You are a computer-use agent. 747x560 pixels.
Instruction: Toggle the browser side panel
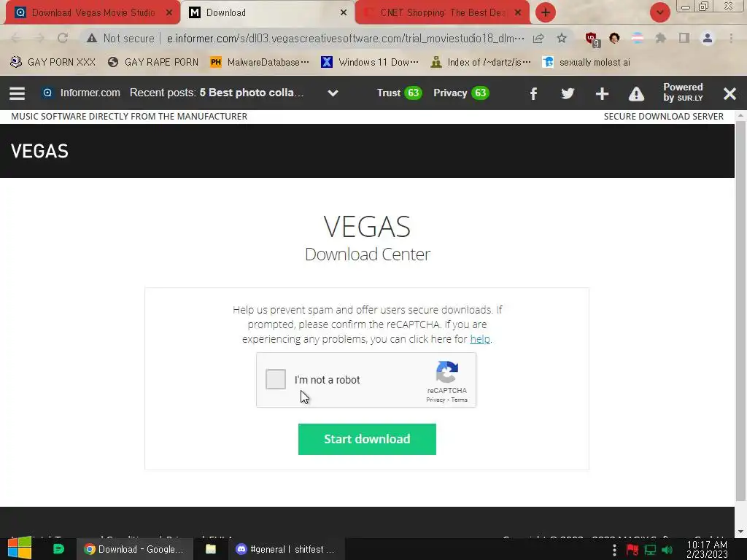pos(684,38)
